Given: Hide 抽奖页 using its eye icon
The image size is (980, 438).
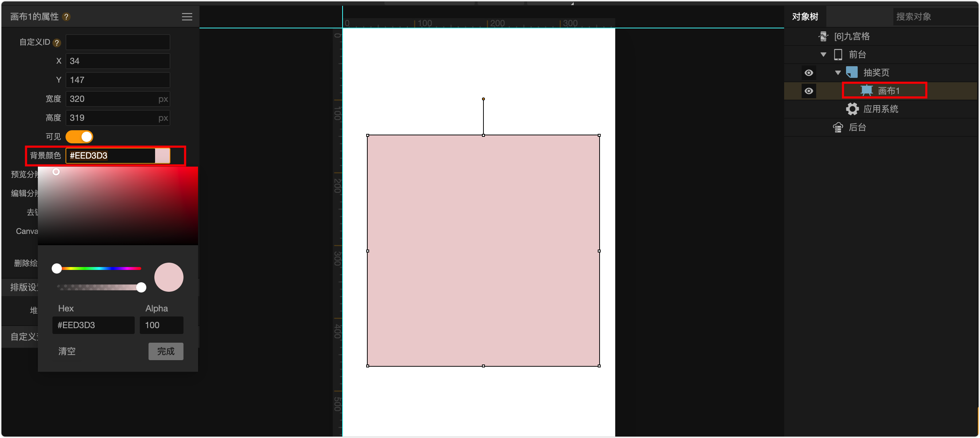Looking at the screenshot, I should tap(809, 73).
